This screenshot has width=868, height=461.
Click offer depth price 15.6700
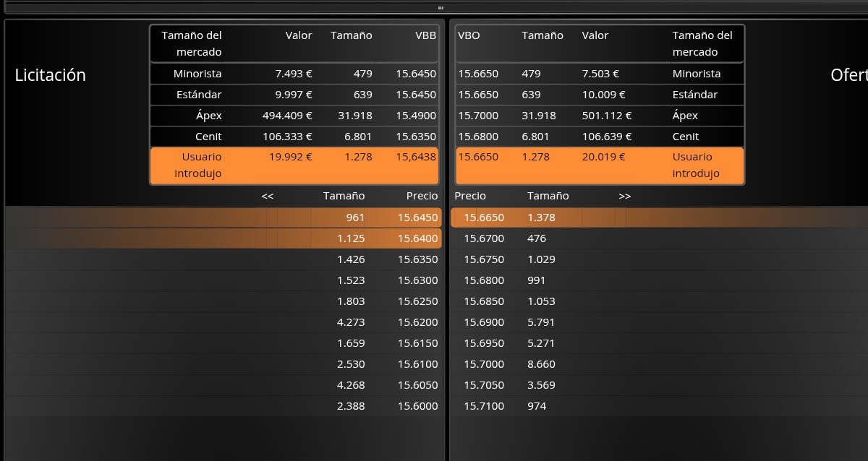(x=484, y=238)
